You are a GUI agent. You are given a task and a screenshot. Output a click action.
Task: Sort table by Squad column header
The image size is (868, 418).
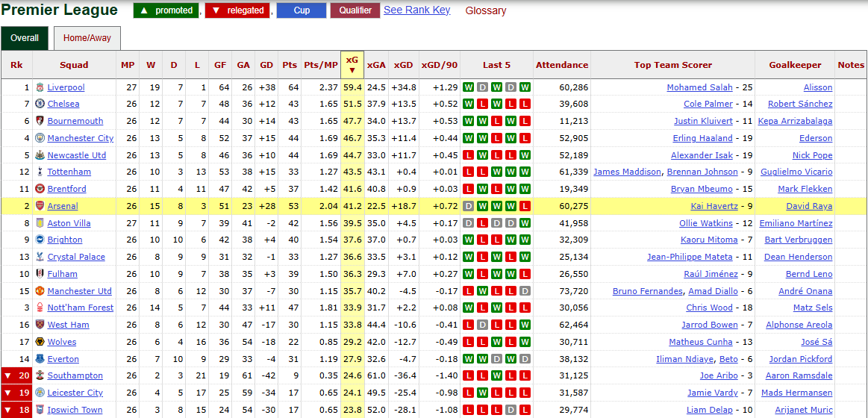pyautogui.click(x=74, y=65)
